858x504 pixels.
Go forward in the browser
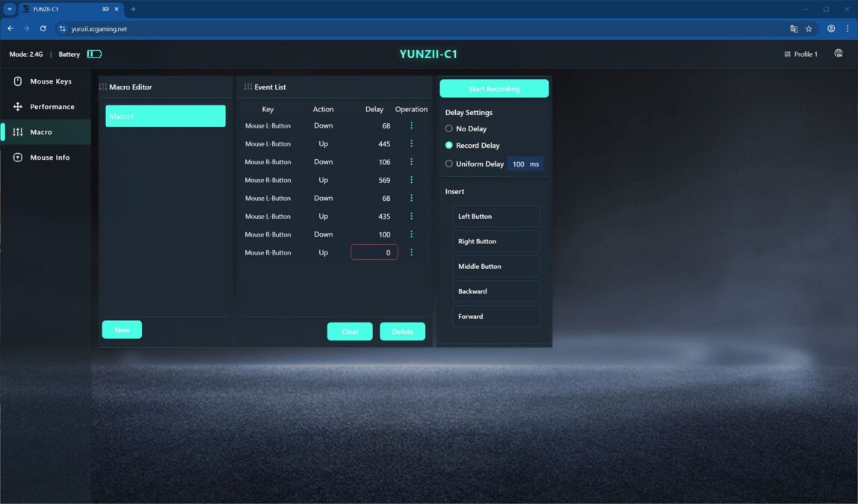tap(26, 28)
